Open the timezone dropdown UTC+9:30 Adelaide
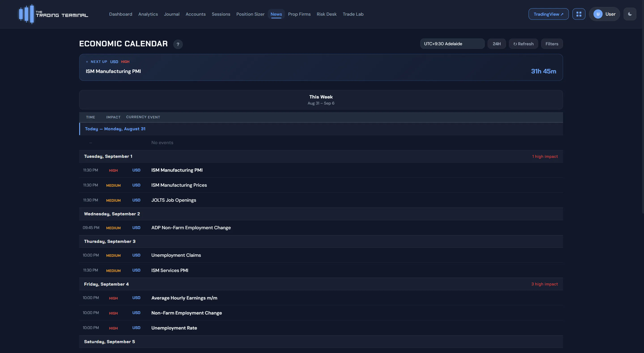This screenshot has height=353, width=644. [452, 43]
